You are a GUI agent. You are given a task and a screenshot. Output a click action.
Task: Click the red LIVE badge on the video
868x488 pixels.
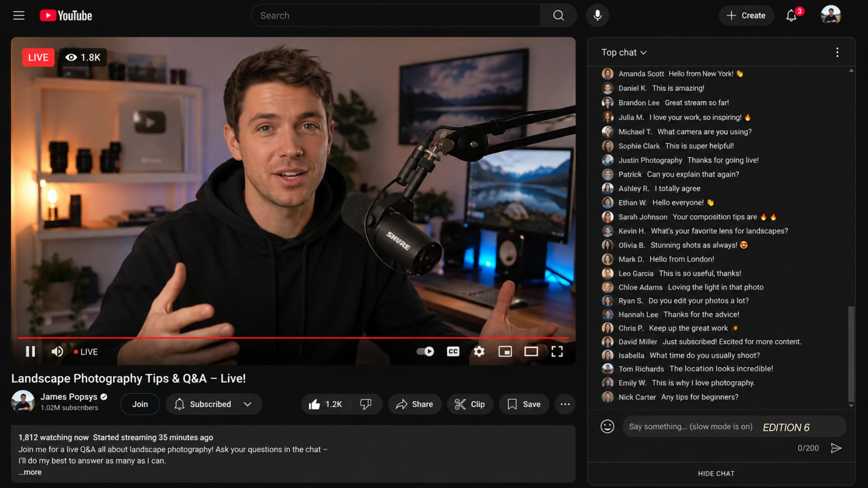(x=38, y=57)
